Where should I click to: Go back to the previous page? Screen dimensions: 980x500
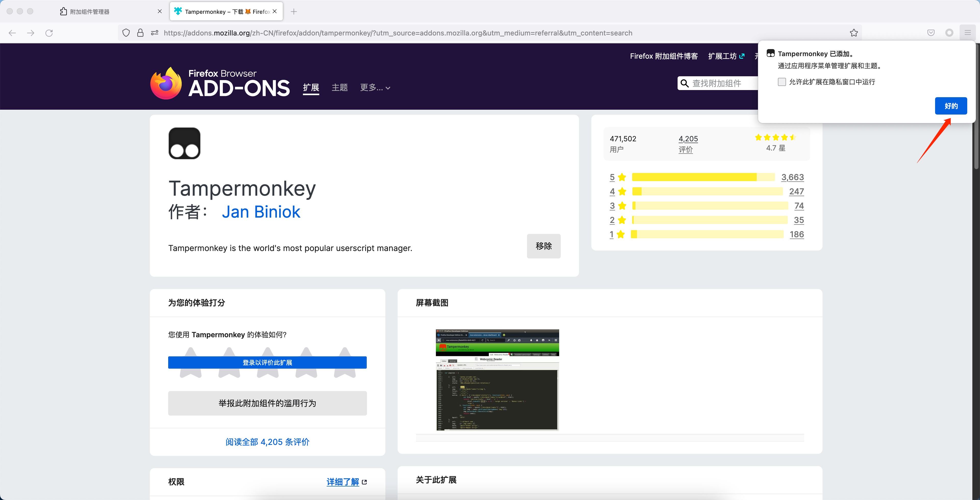click(12, 33)
